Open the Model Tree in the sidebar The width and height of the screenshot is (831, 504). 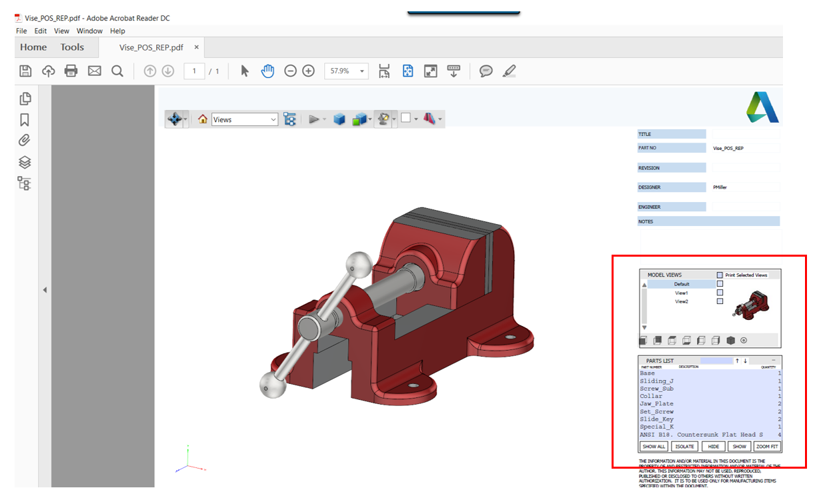(25, 183)
